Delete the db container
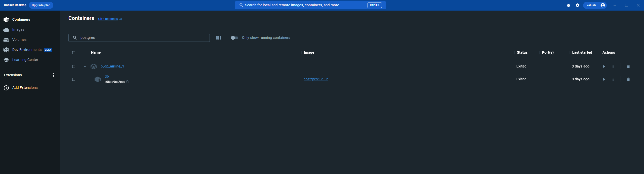Screen dimensions: 644x174 628,79
